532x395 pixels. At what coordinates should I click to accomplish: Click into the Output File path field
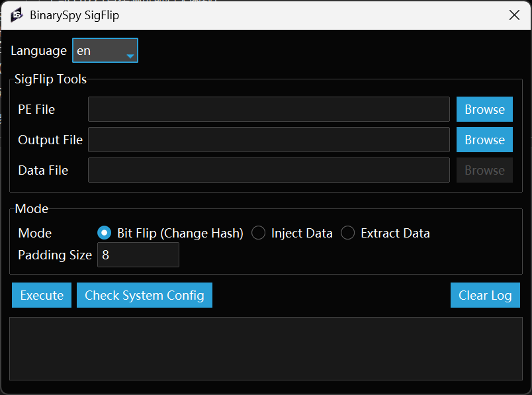[269, 140]
